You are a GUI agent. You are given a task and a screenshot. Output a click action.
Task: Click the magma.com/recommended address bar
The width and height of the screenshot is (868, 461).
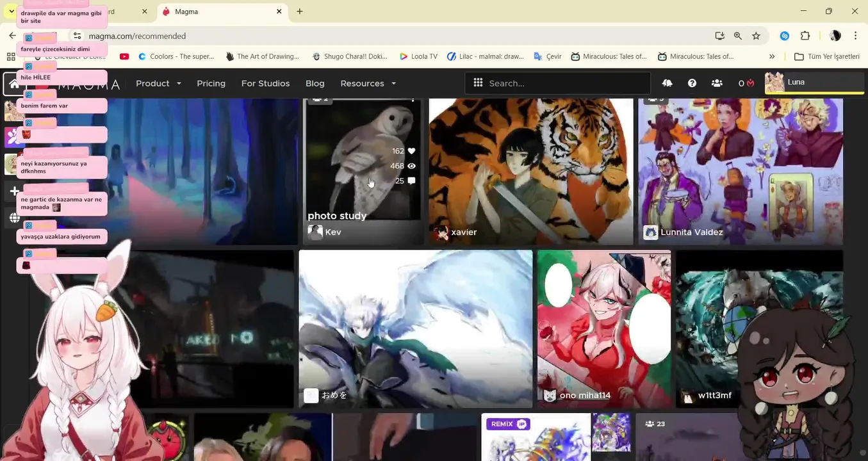pyautogui.click(x=137, y=36)
